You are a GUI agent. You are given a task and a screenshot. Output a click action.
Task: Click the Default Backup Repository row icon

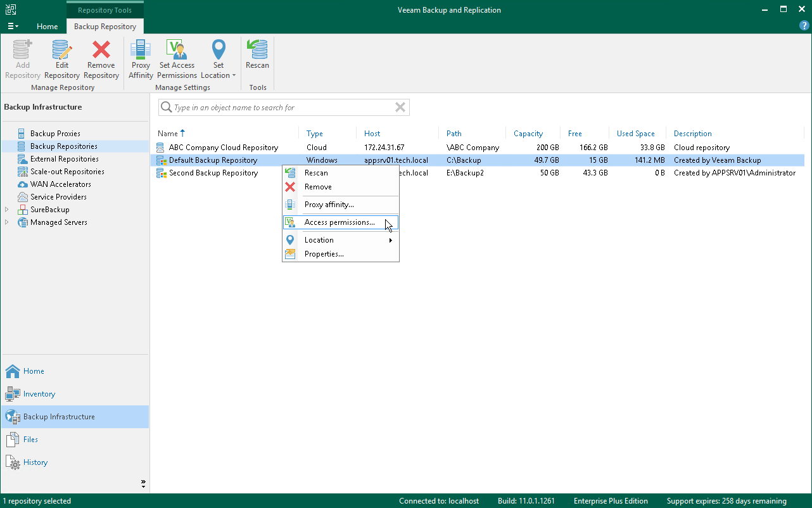(x=162, y=160)
